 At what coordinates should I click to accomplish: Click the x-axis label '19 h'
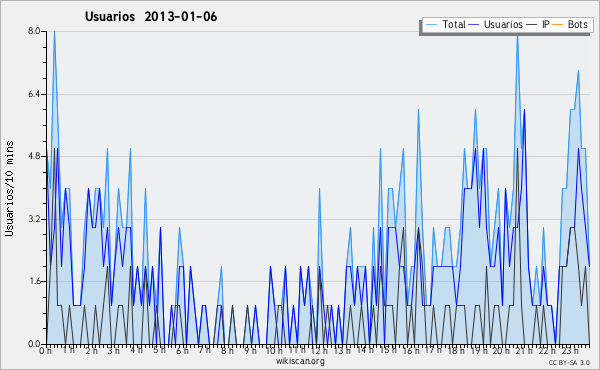[x=478, y=350]
